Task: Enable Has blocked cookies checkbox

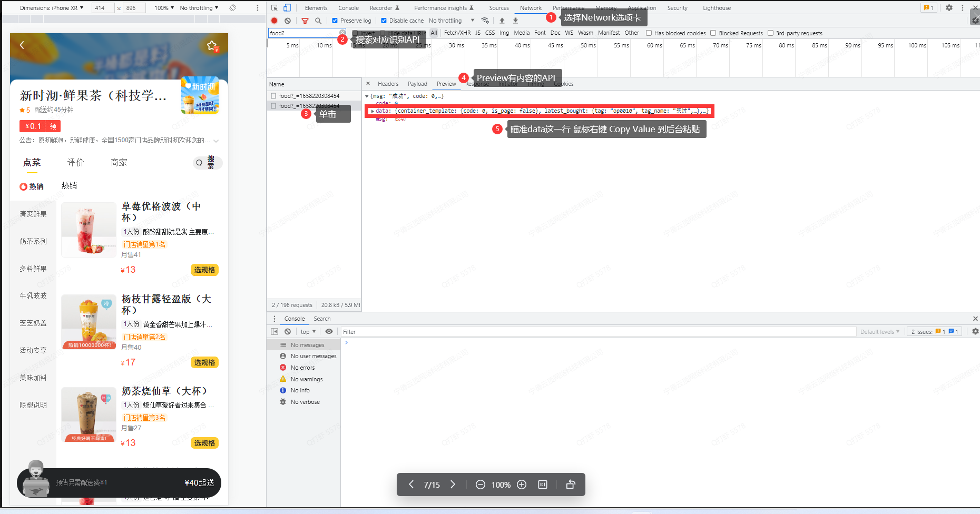Action: [649, 33]
